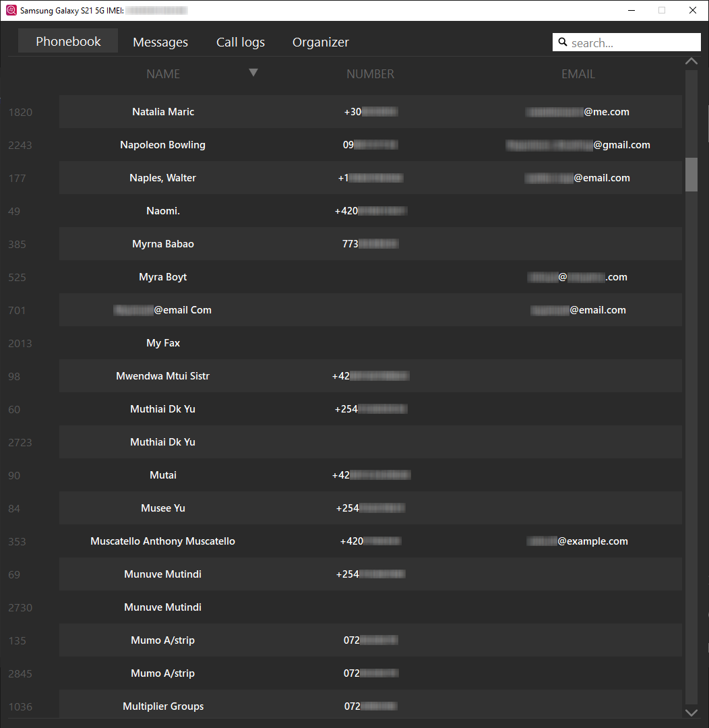Select the Phonebook tab
709x728 pixels.
[68, 41]
